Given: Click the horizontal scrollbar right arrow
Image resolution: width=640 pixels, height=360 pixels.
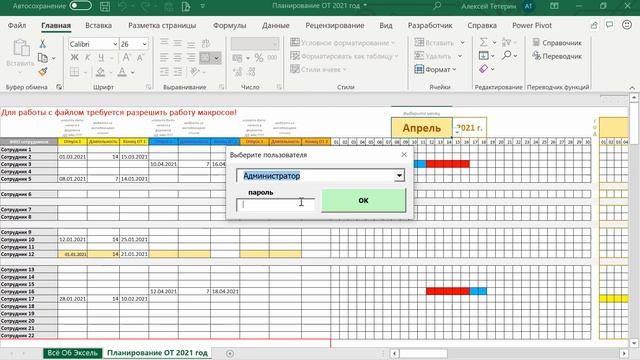Looking at the screenshot, I should [624, 353].
